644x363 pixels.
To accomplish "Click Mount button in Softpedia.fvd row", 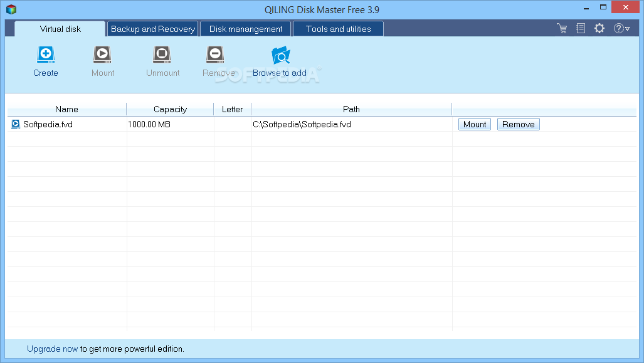I will (474, 124).
